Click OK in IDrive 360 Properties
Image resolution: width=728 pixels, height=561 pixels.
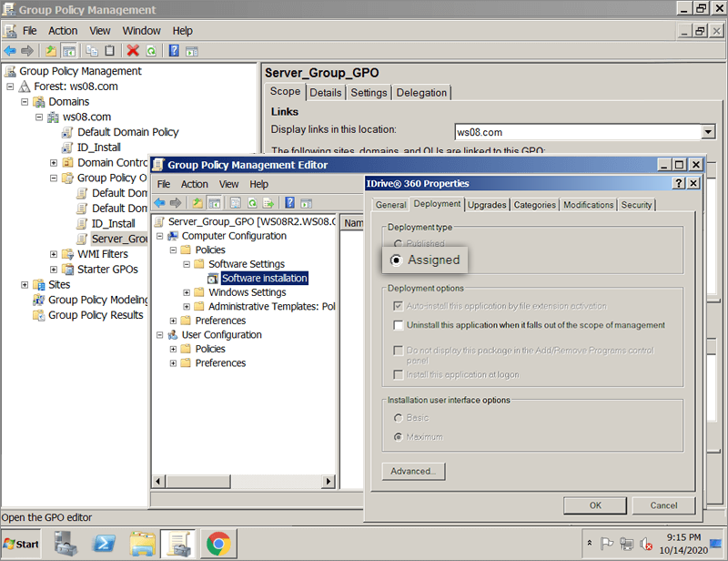pos(594,505)
